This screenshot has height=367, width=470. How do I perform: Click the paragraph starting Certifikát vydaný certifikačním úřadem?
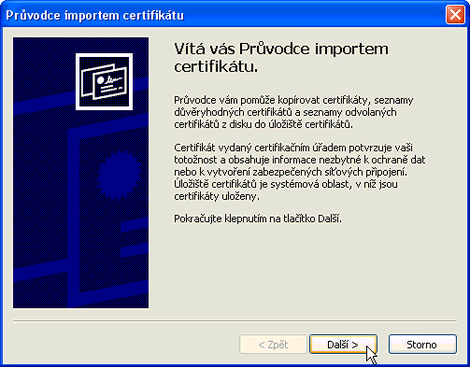(x=300, y=172)
